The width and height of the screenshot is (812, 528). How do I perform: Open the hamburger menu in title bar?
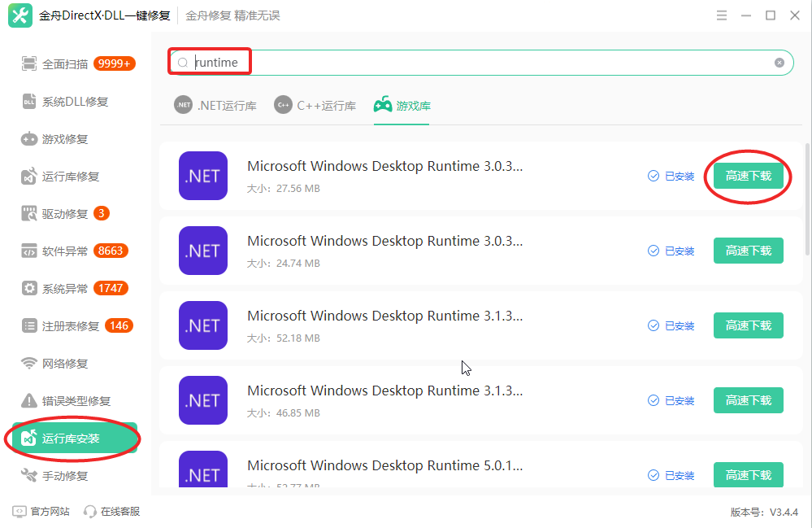point(722,15)
